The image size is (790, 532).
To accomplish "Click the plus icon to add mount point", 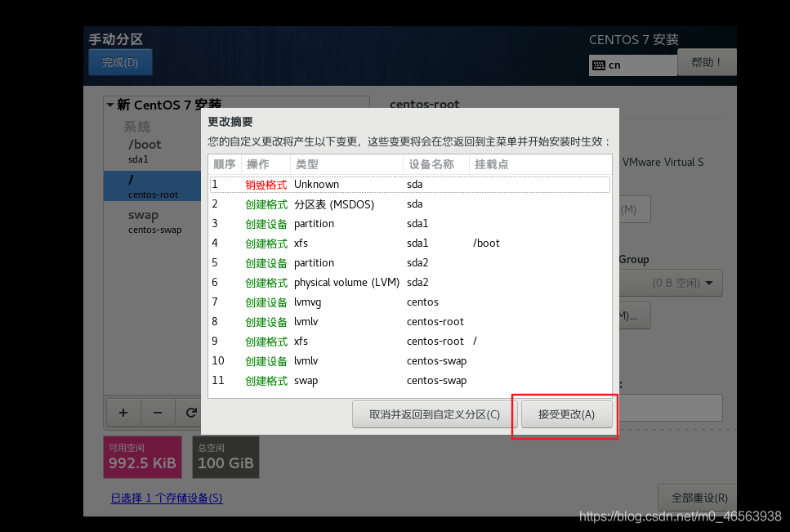I will (x=123, y=412).
